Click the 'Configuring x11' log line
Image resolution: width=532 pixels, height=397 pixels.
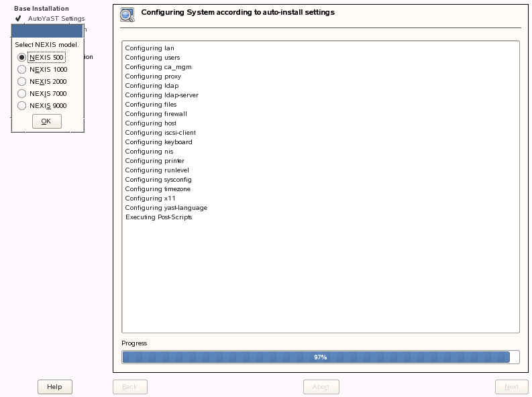150,198
